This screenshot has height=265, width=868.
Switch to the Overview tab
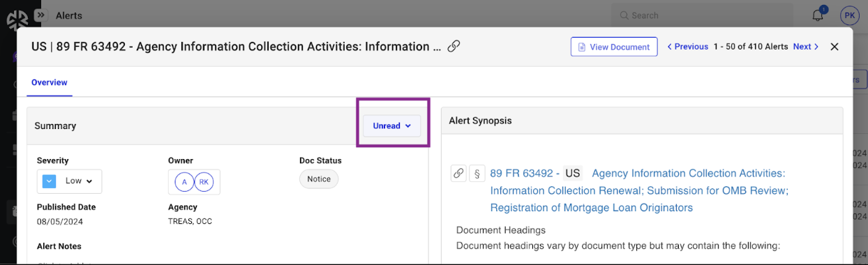(x=50, y=82)
